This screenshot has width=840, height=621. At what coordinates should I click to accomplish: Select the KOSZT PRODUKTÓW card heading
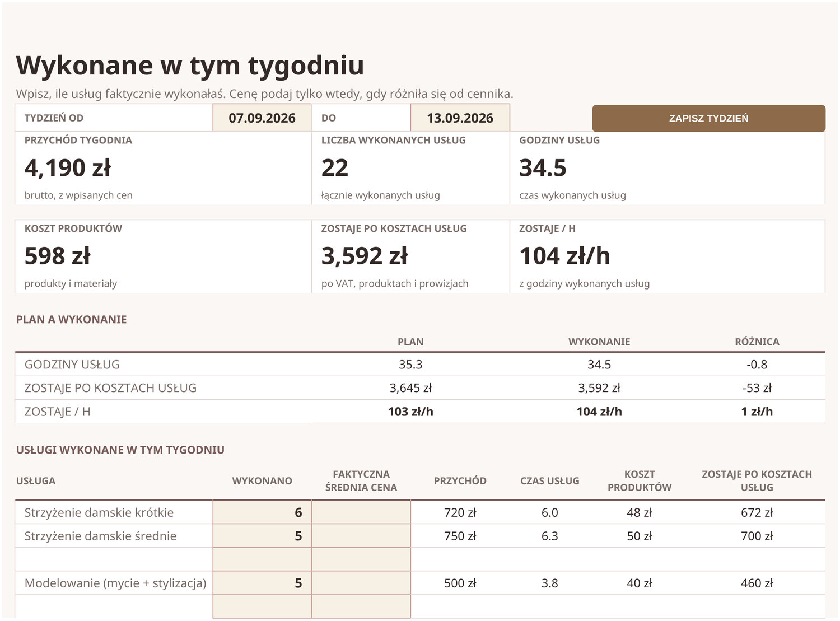[x=73, y=228]
